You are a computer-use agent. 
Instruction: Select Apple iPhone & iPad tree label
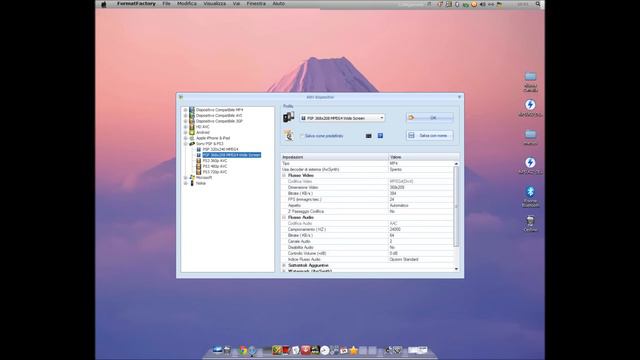click(213, 138)
